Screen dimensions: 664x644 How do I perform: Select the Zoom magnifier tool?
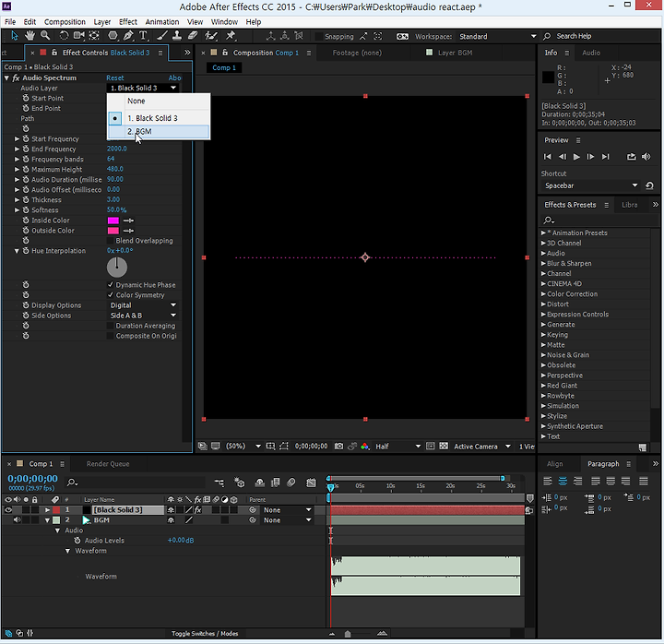[x=45, y=36]
